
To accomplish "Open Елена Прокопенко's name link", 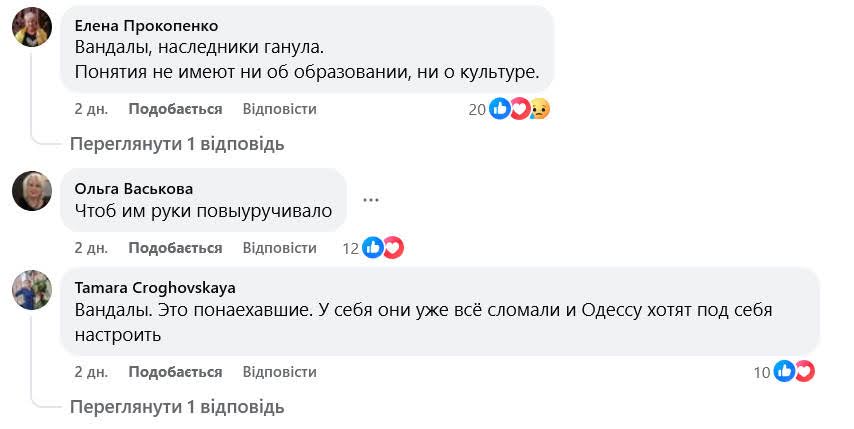I will coord(146,25).
